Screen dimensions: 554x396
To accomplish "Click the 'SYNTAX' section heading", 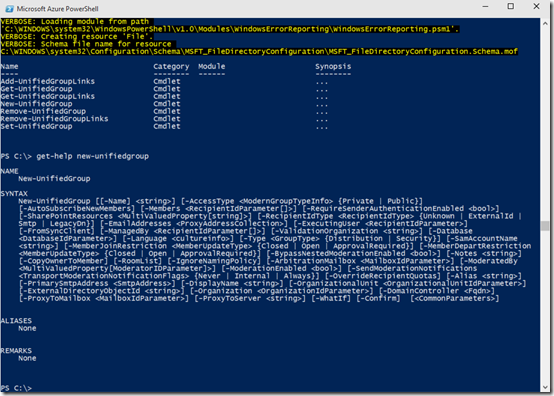I will pos(14,194).
